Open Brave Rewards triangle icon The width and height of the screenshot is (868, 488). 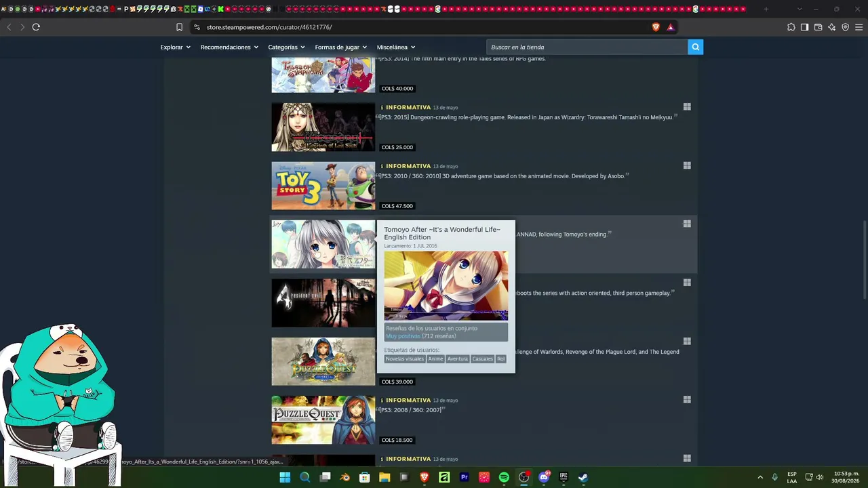[x=670, y=27]
